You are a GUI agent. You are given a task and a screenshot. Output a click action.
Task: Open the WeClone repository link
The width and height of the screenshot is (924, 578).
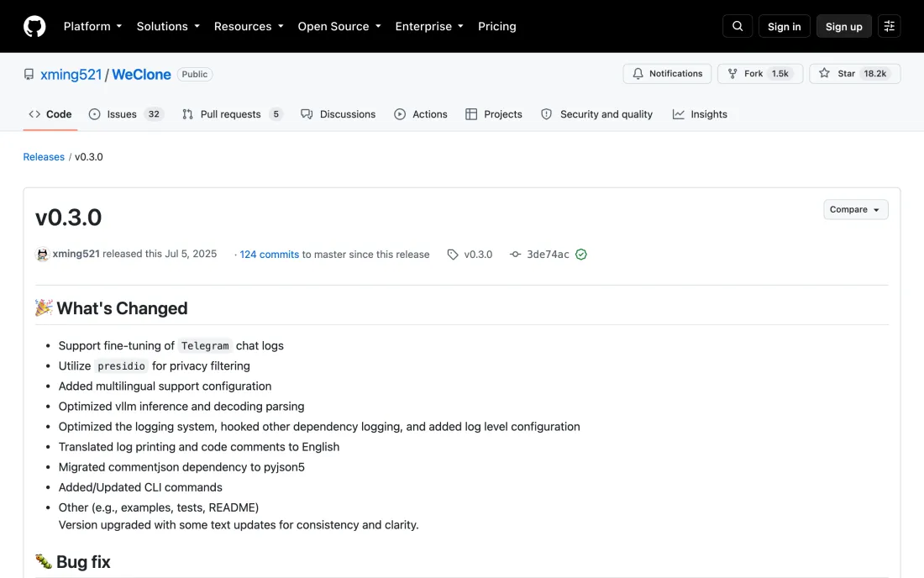[x=141, y=75]
